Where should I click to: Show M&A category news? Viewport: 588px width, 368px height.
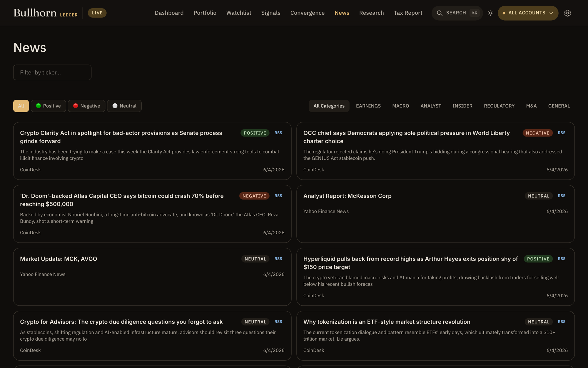[531, 106]
